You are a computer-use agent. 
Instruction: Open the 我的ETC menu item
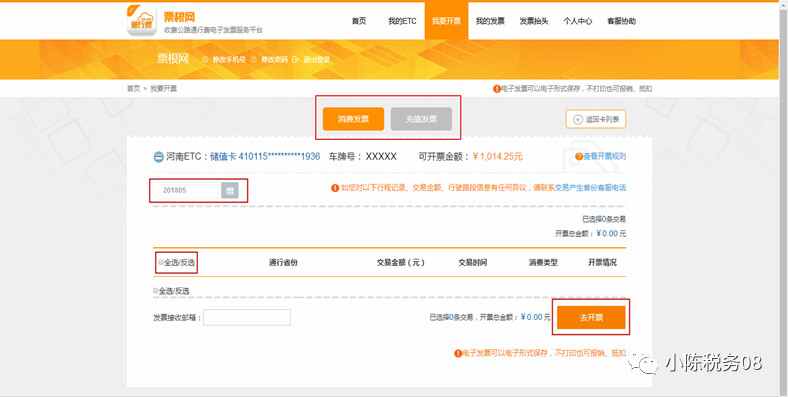402,21
